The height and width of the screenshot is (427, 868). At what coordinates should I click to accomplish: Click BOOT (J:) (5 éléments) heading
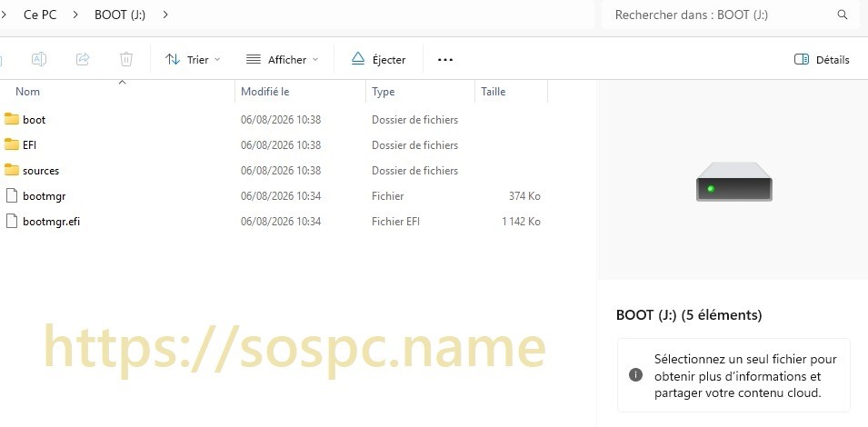[689, 315]
